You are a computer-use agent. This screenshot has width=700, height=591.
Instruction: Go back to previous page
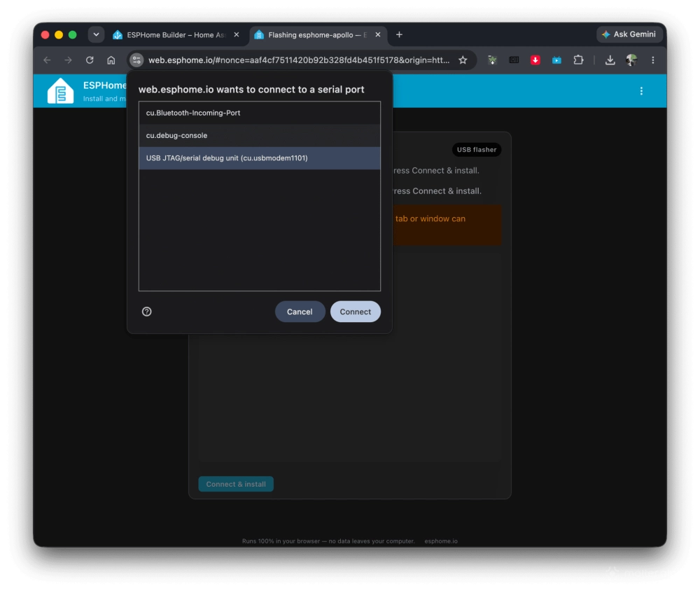pyautogui.click(x=47, y=60)
